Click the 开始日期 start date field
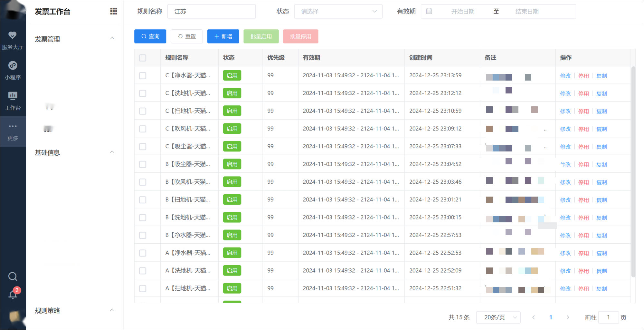This screenshot has width=644, height=330. tap(463, 11)
